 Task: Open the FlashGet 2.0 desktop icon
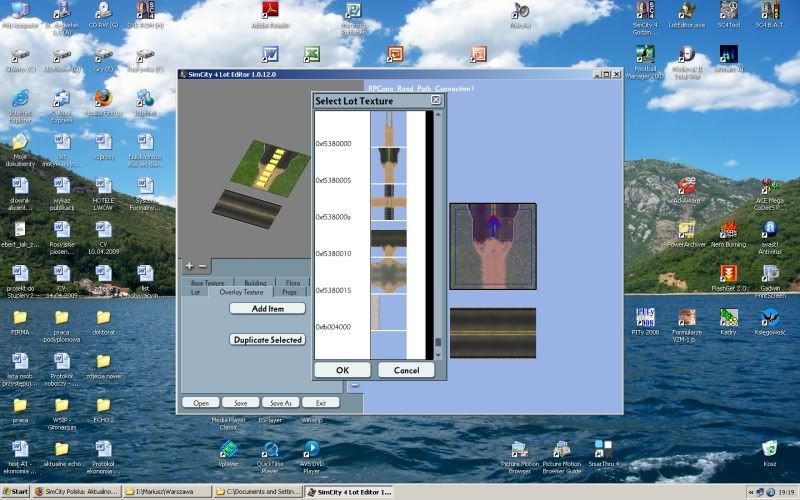(729, 278)
